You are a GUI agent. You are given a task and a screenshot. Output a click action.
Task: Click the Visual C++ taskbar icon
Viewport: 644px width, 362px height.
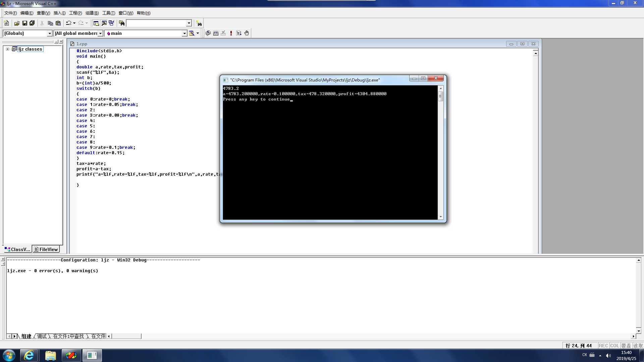point(71,355)
